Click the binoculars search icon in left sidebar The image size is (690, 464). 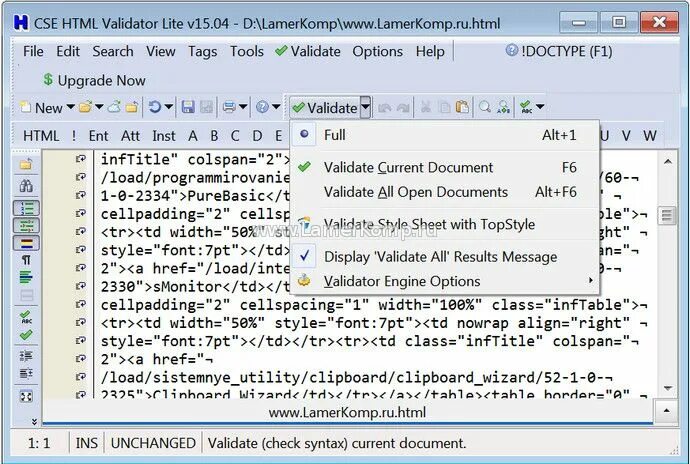tap(26, 185)
